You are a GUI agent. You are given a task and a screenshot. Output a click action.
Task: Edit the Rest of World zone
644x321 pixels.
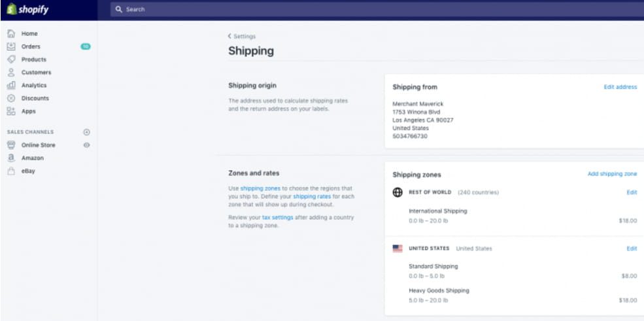click(x=632, y=192)
